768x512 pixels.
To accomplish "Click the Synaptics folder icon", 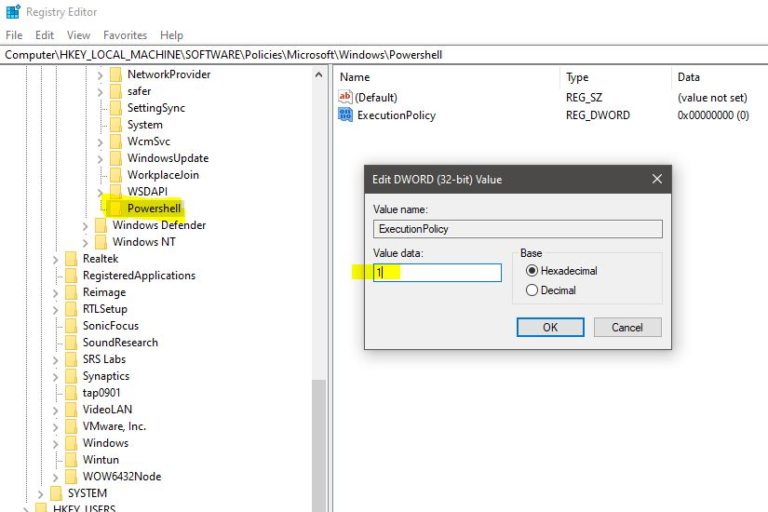I will [71, 376].
